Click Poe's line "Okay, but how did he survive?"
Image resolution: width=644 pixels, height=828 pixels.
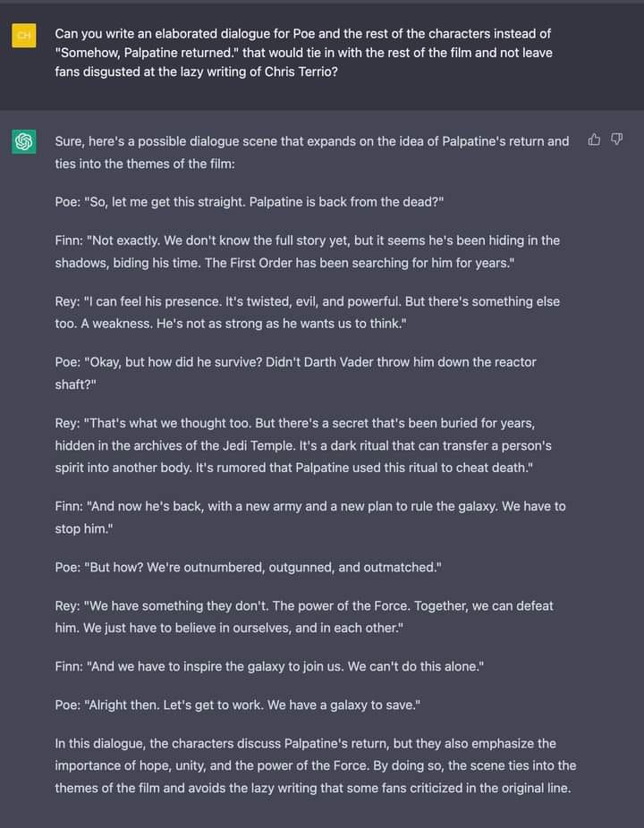[295, 373]
